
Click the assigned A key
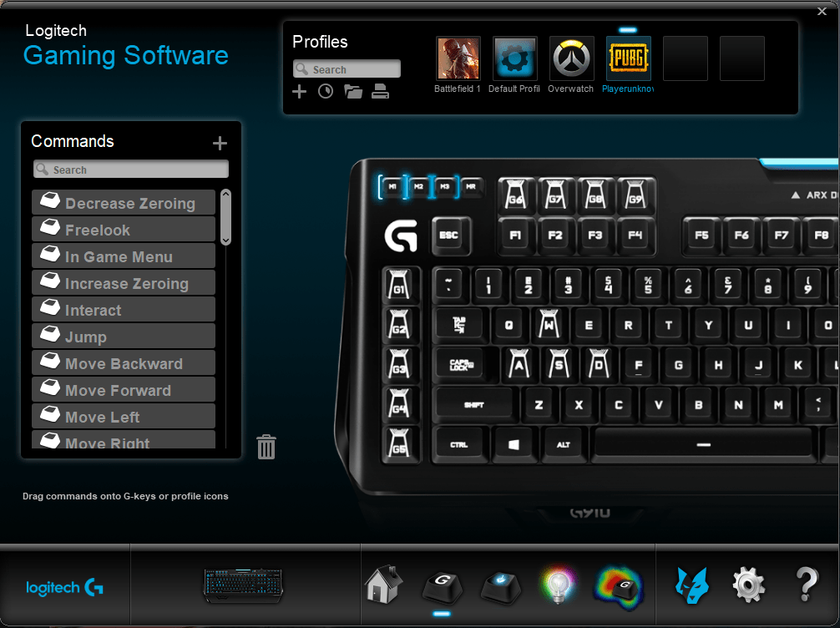(x=519, y=364)
